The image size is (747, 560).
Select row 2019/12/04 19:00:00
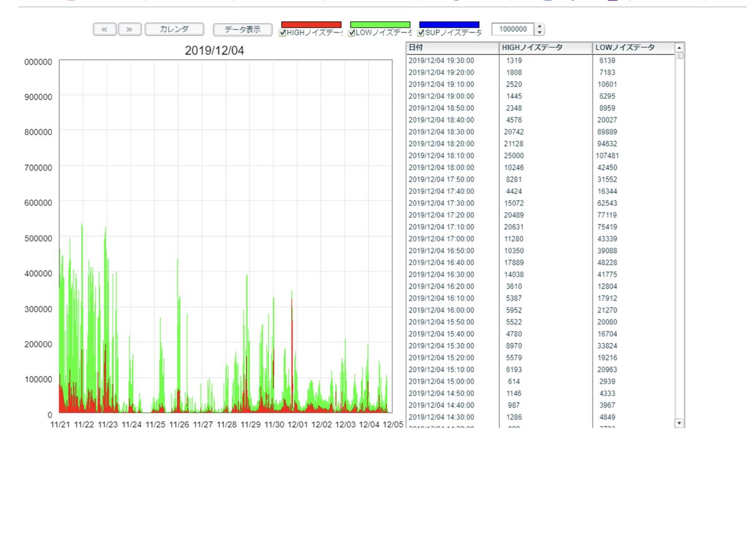click(x=540, y=96)
